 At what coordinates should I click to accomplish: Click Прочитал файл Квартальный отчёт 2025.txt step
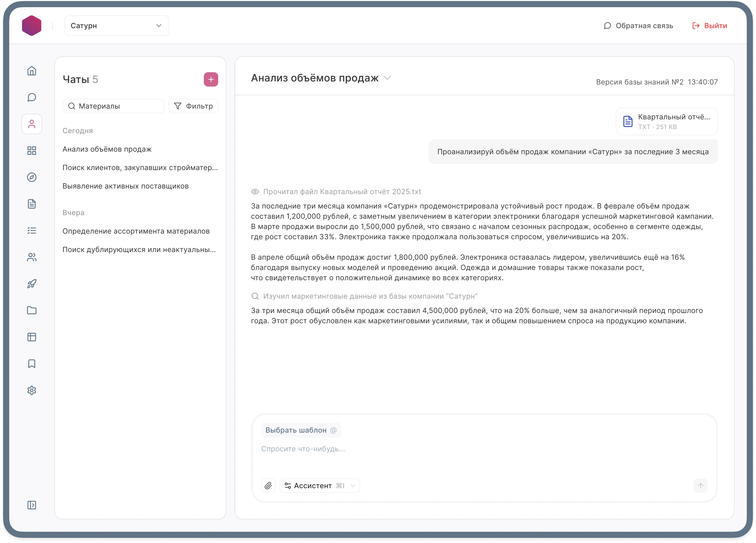click(x=336, y=192)
